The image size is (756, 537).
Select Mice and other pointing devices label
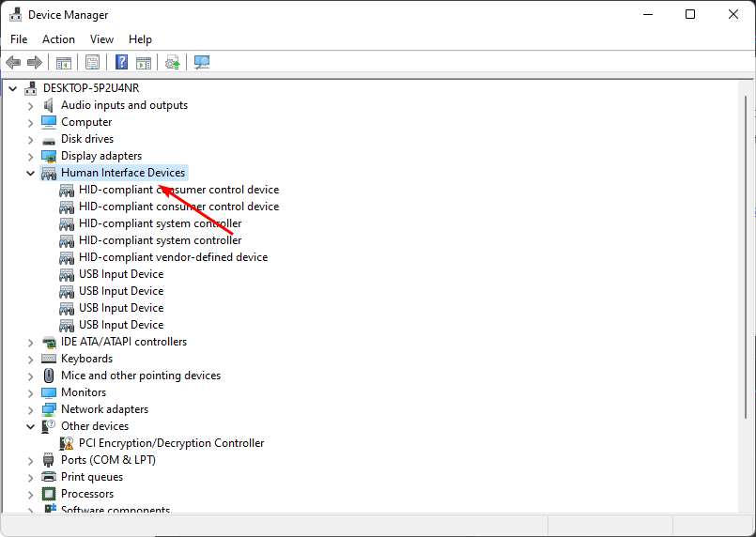click(141, 376)
